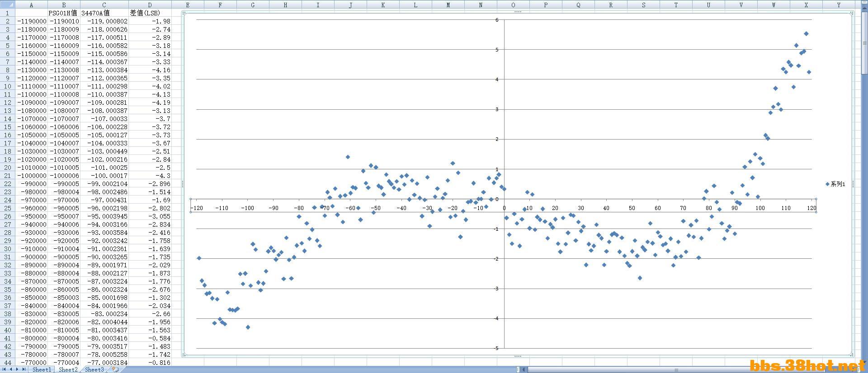The width and height of the screenshot is (868, 373).
Task: Click the chart's y-axis label '-5'
Action: tap(496, 348)
